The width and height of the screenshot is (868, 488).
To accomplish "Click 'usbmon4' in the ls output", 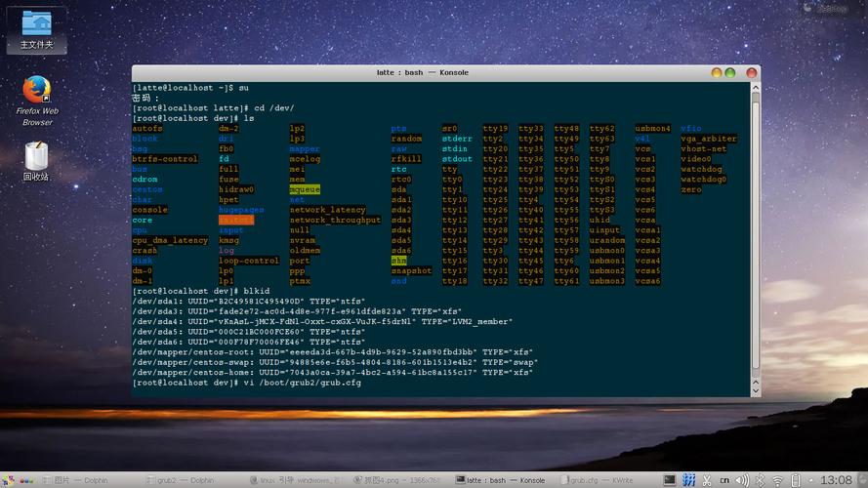I will (652, 129).
